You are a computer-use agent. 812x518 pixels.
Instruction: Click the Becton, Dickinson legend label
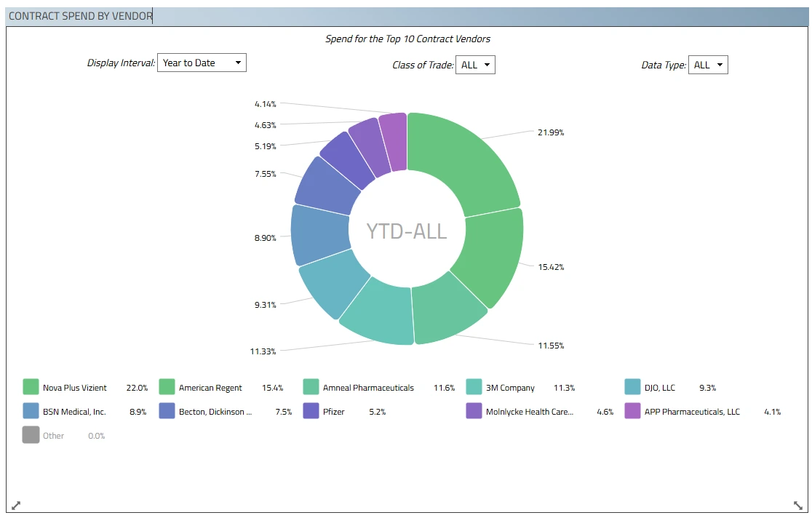tap(215, 412)
